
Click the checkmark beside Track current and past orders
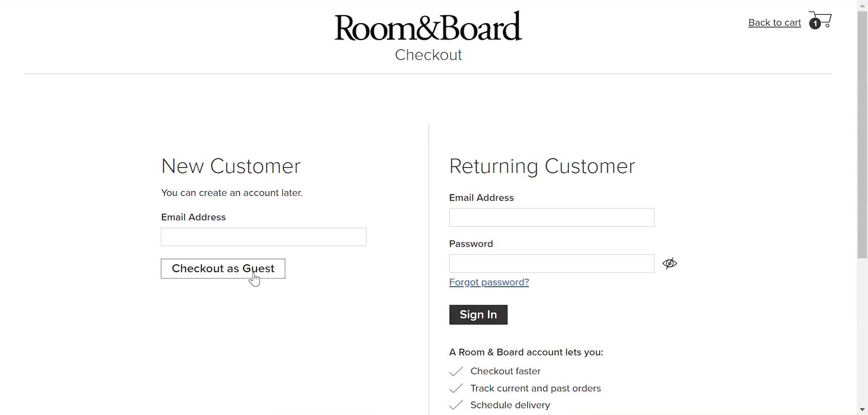456,388
